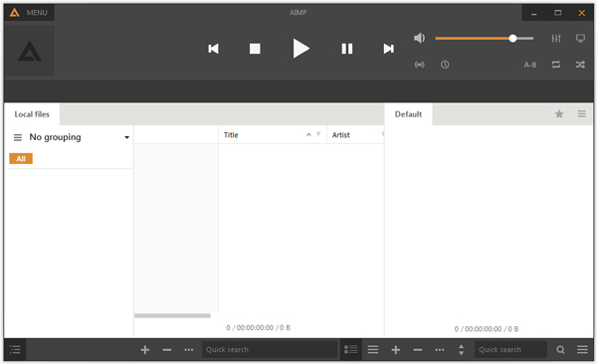
Task: Open the sleep timer clock icon
Action: (445, 65)
